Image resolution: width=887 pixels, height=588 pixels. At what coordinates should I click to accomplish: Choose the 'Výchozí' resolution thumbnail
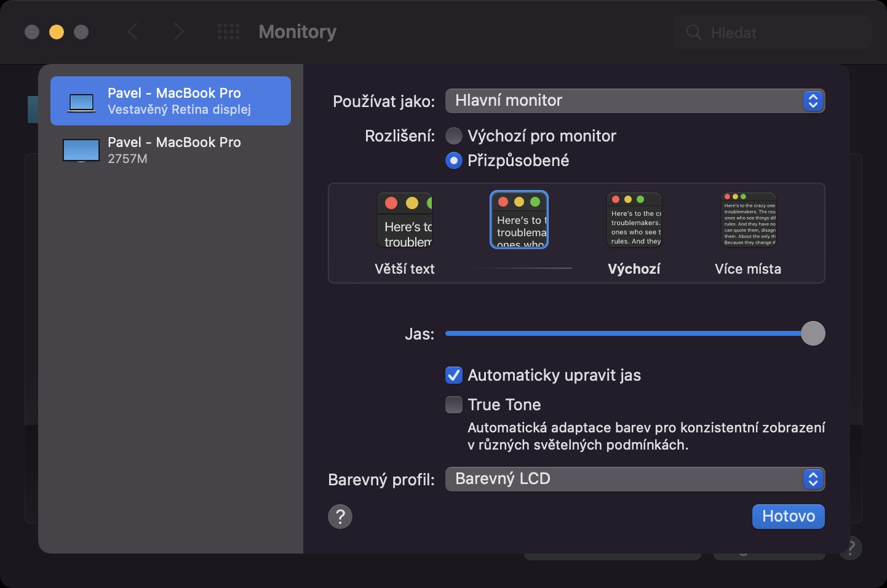click(x=634, y=220)
